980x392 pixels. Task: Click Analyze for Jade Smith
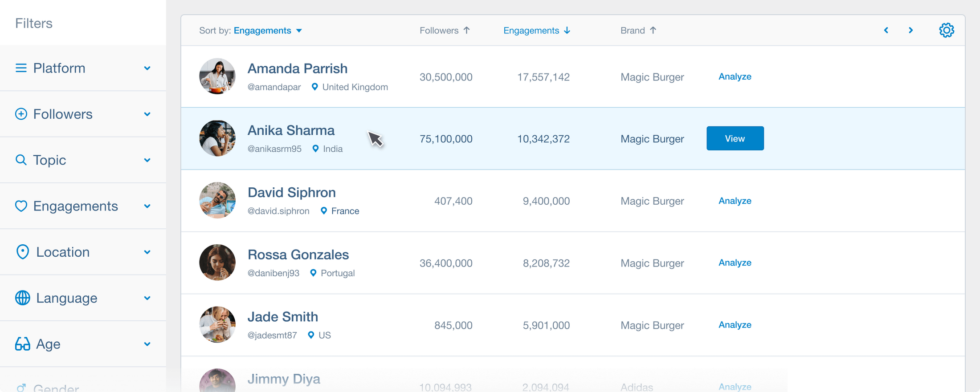tap(735, 325)
